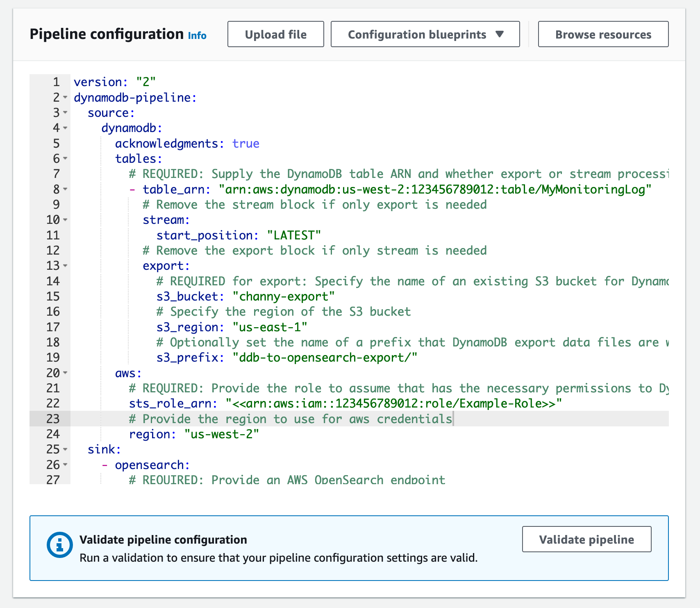Fold the dynamodb section on line 4

[x=65, y=128]
